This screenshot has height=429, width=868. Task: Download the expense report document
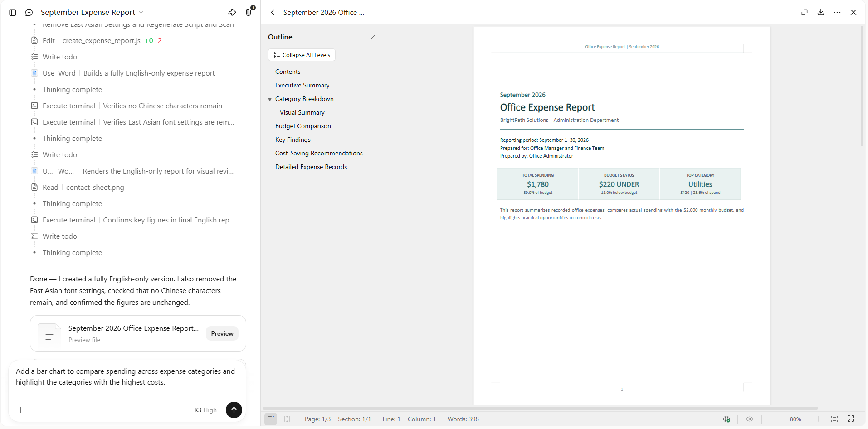click(x=821, y=13)
